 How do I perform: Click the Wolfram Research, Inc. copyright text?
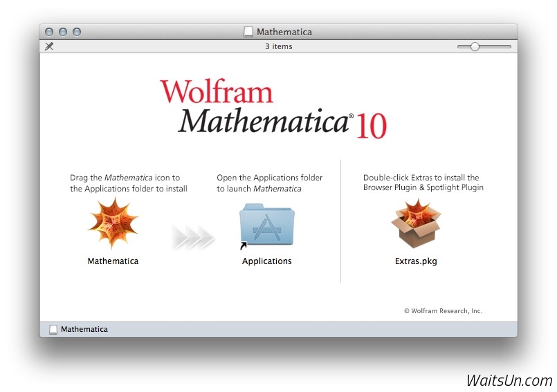point(443,311)
